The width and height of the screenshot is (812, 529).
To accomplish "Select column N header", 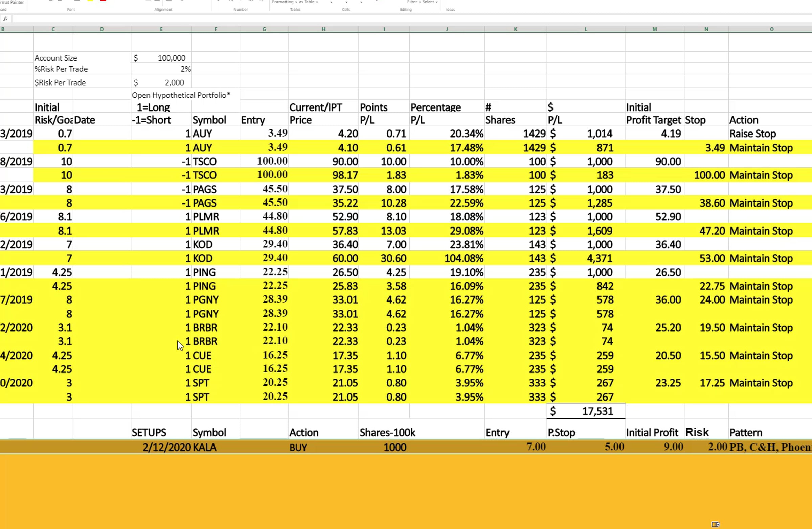I will click(706, 29).
